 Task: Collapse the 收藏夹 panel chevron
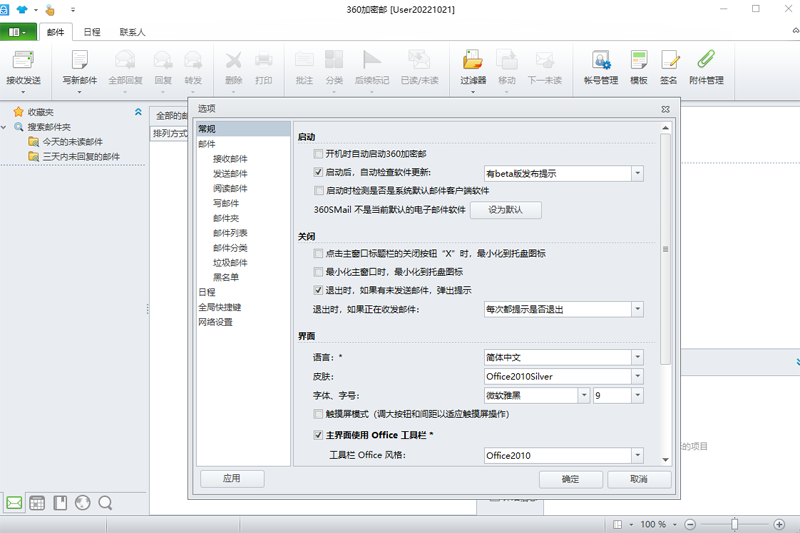(138, 112)
